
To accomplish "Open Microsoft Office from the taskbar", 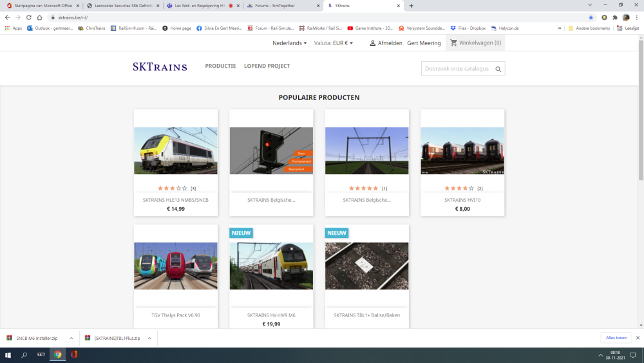I will [74, 355].
